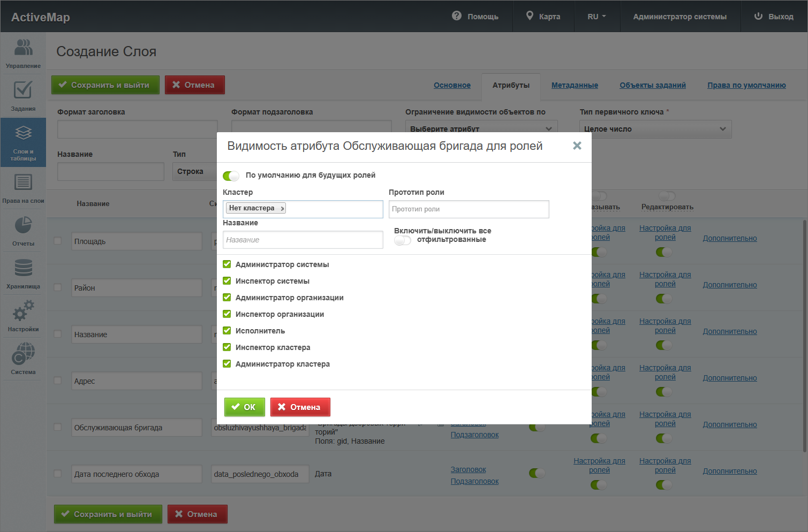This screenshot has height=532, width=808.
Task: Open the primary key type dropdown
Action: [655, 129]
